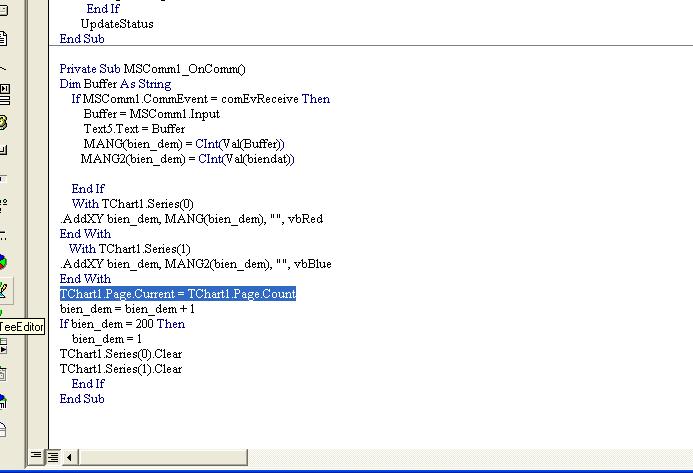Click the horizontal scrollbar thumb
The height and width of the screenshot is (473, 693).
[x=163, y=457]
